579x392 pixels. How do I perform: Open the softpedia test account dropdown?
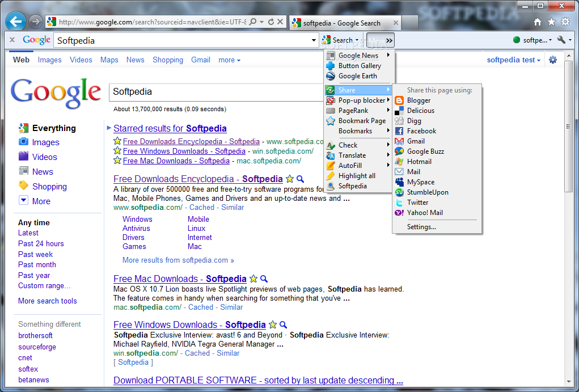pyautogui.click(x=514, y=60)
